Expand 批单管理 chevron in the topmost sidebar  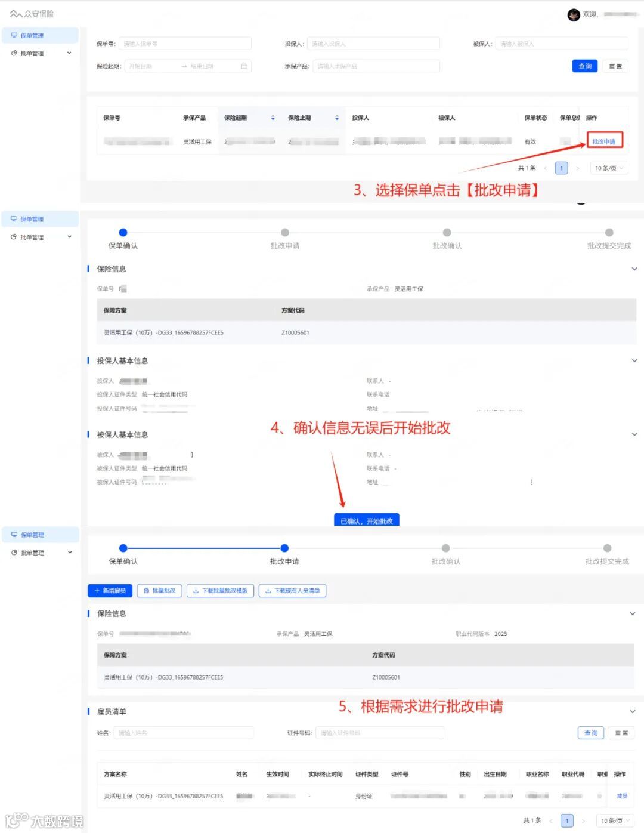pyautogui.click(x=69, y=53)
